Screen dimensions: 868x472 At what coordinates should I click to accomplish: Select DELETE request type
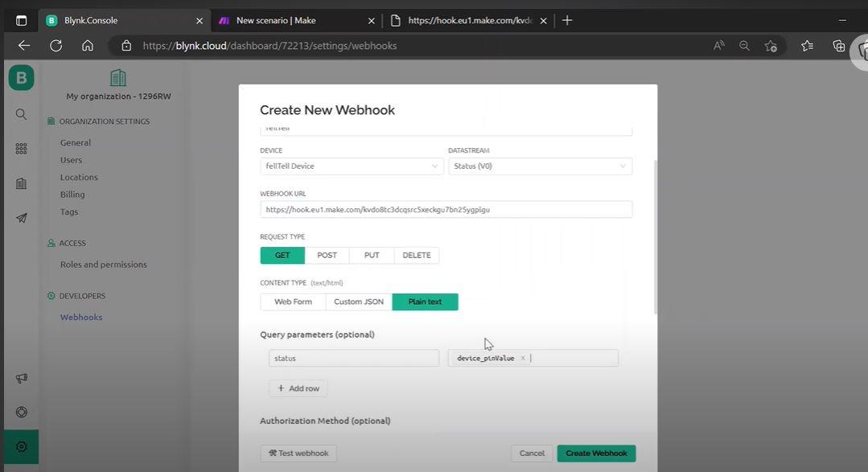[416, 255]
